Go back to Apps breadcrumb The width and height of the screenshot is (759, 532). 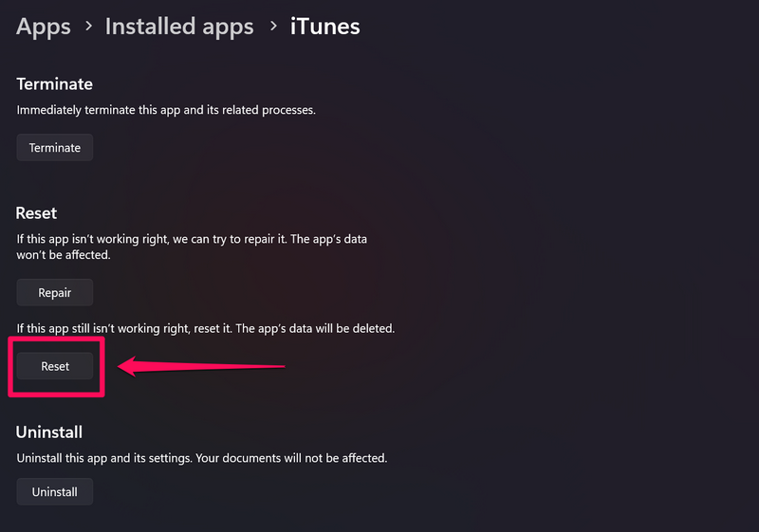[44, 27]
